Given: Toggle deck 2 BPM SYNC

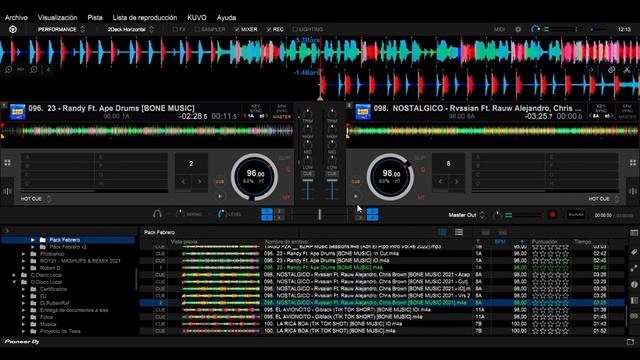Looking at the screenshot, I should (627, 109).
